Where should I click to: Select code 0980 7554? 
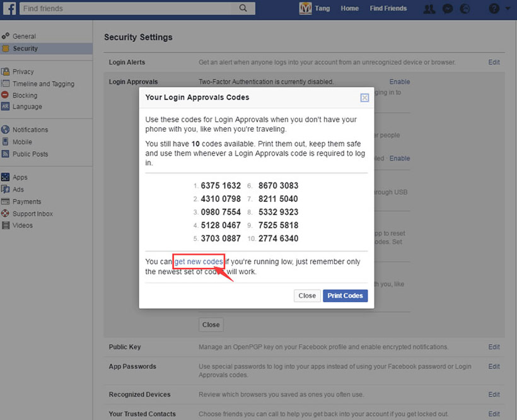(221, 212)
